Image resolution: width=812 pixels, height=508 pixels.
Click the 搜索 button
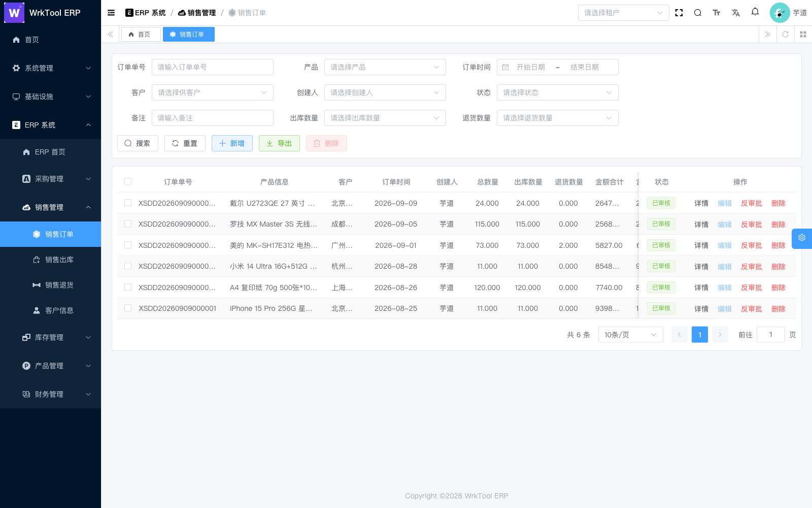click(x=138, y=143)
